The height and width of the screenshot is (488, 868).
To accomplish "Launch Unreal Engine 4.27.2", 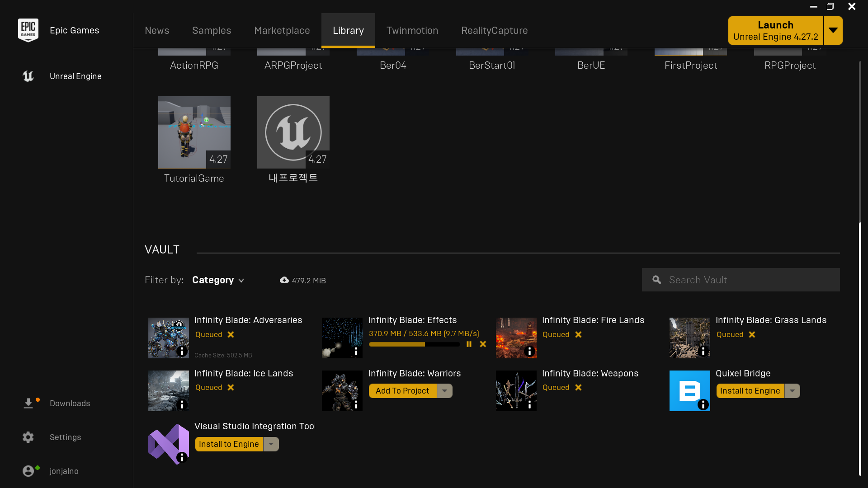I will point(775,30).
